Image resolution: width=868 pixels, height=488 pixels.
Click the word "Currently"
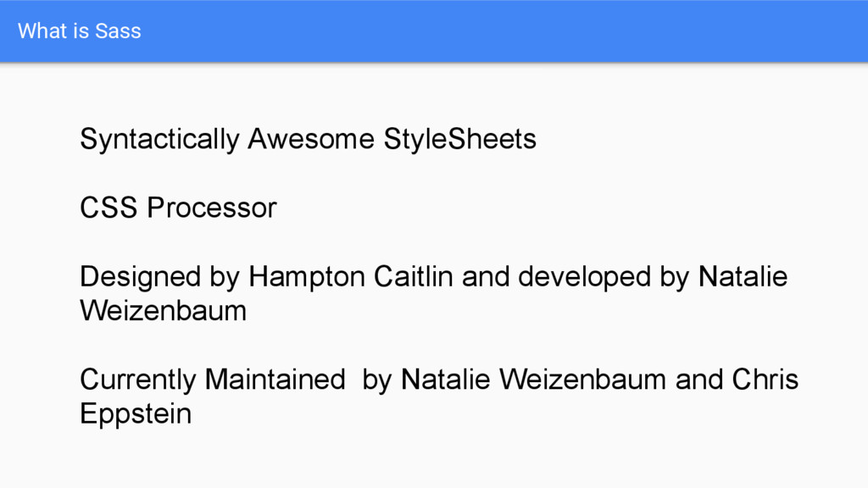pos(138,380)
